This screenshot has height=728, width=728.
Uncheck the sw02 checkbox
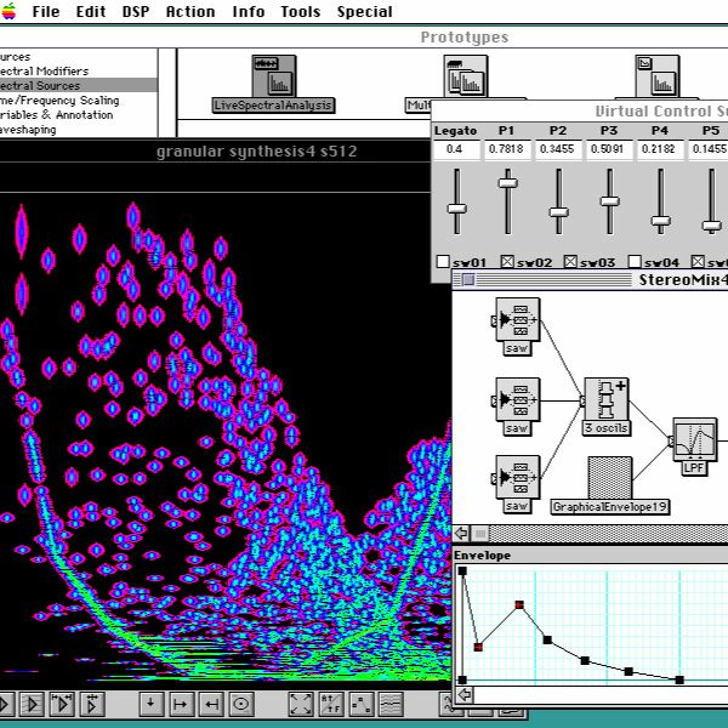(507, 261)
